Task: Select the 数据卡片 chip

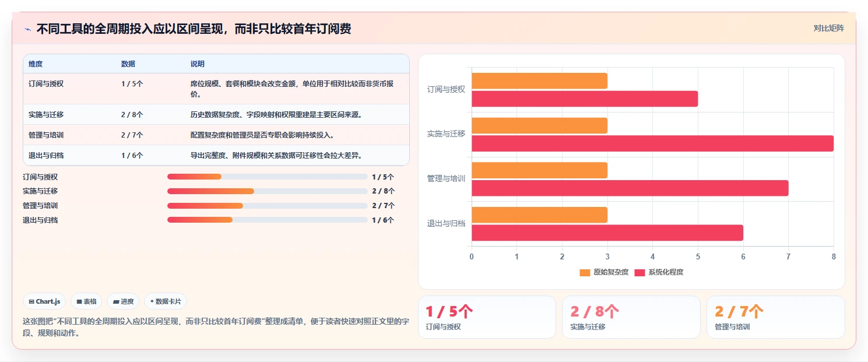Action: (166, 301)
